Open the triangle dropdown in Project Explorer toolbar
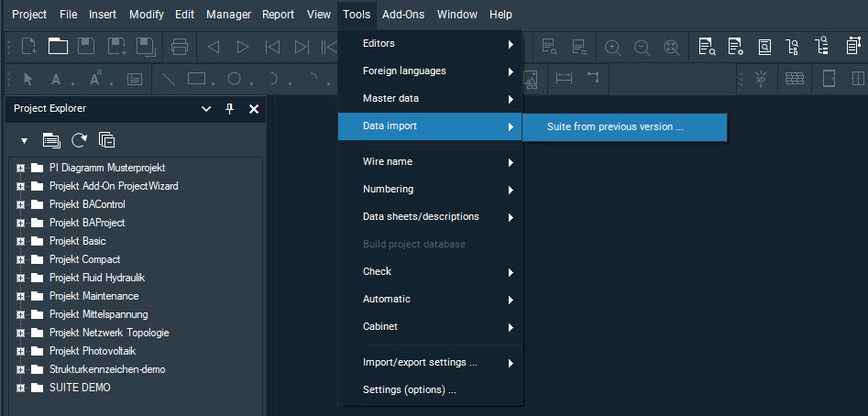The width and height of the screenshot is (868, 416). (x=24, y=141)
